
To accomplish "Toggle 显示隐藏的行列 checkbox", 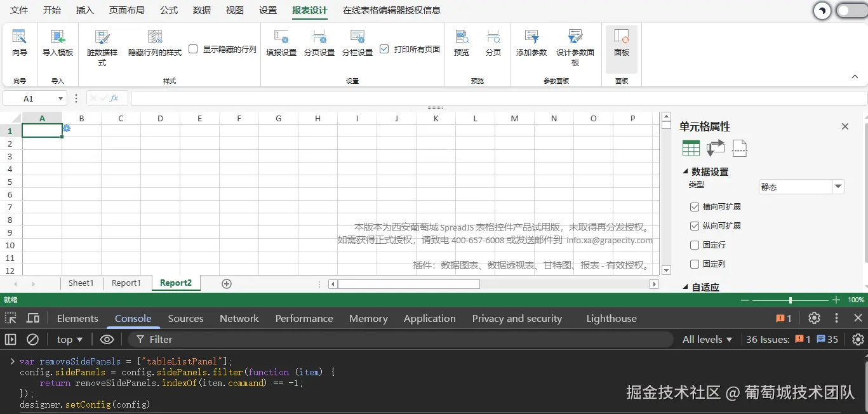I will point(194,49).
